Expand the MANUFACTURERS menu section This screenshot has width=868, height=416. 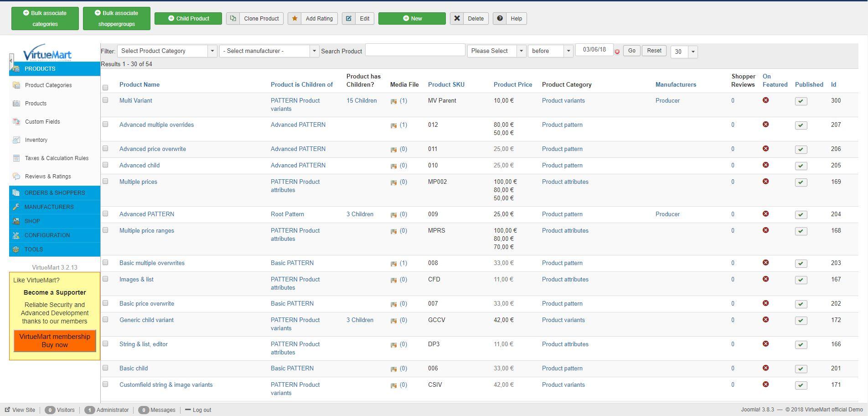[55, 207]
